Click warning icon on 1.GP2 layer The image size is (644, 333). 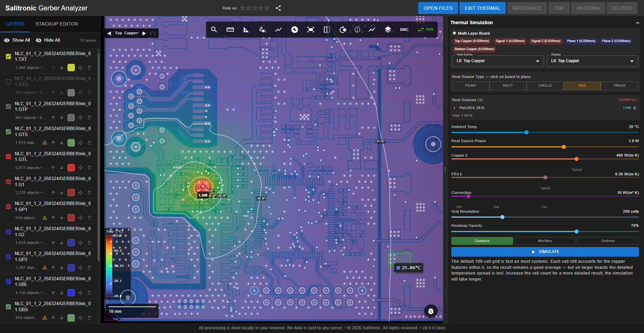(x=45, y=267)
